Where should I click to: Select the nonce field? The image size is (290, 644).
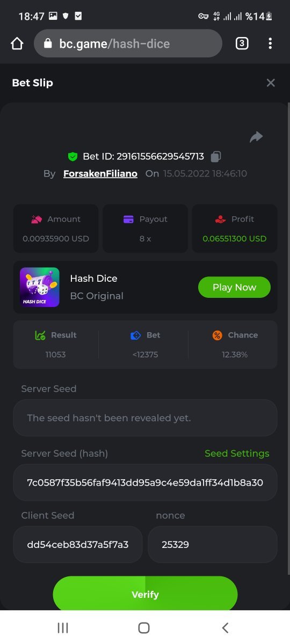click(213, 545)
